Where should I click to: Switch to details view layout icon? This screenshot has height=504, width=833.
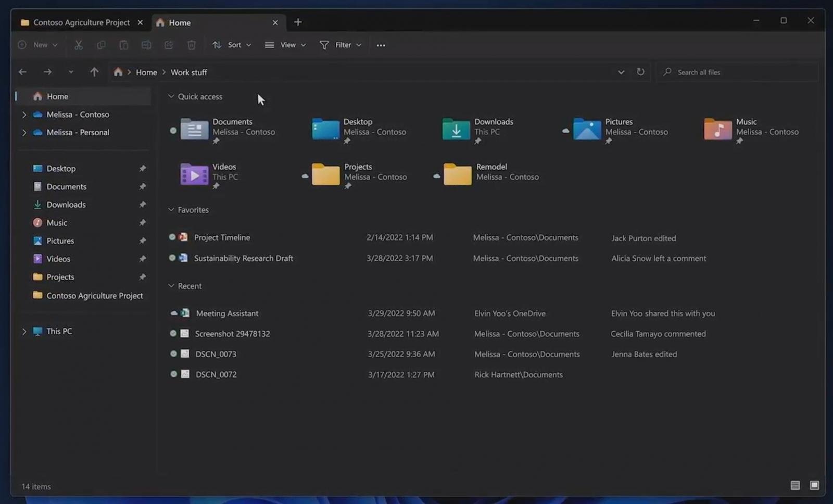point(795,485)
